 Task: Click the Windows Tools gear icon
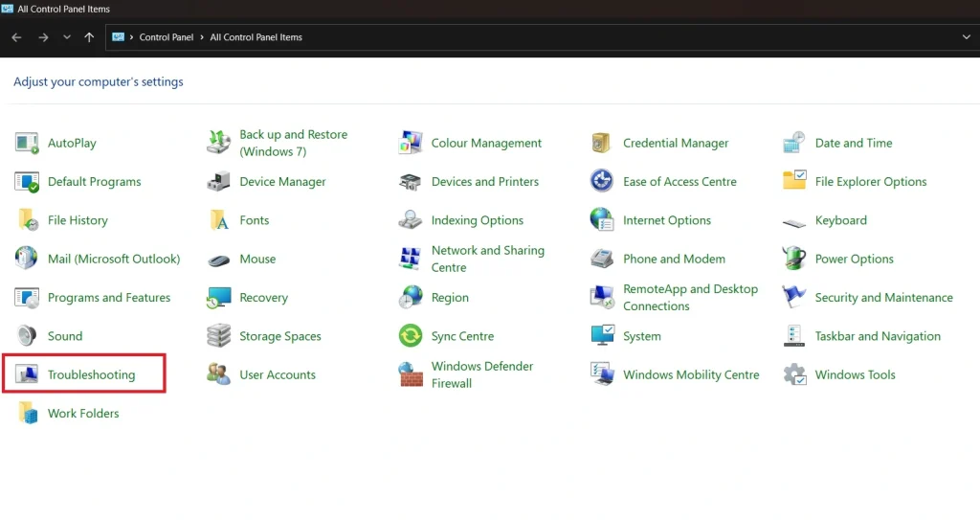click(794, 374)
